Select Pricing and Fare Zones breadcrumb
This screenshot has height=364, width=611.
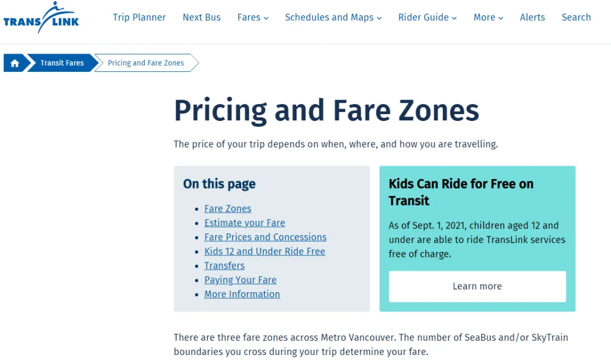click(146, 63)
